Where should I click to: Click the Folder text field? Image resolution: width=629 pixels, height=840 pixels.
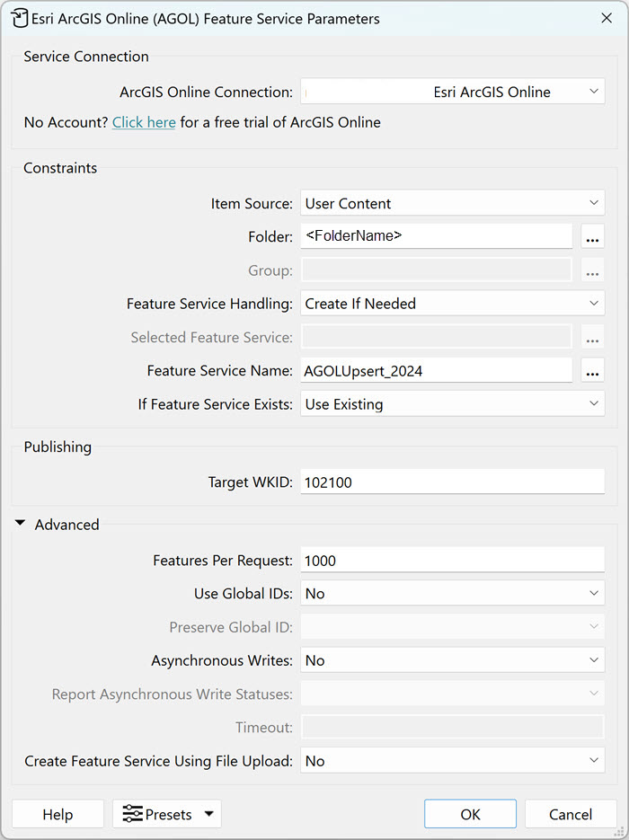click(436, 235)
